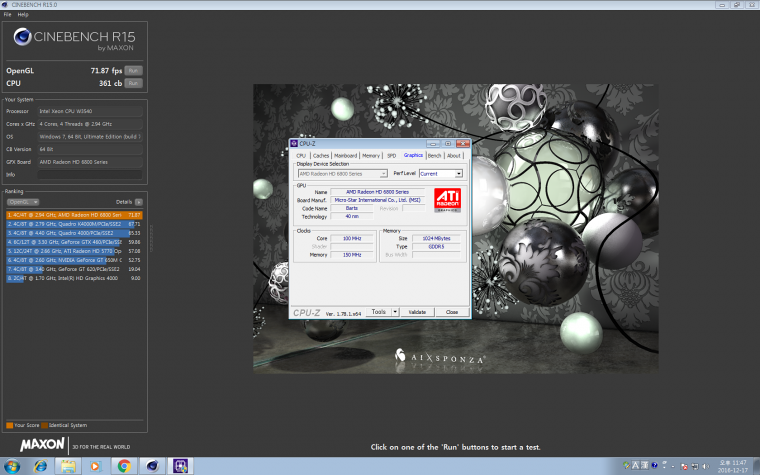Select ranking row GeForce GTX 460
The width and height of the screenshot is (760, 475).
click(74, 242)
